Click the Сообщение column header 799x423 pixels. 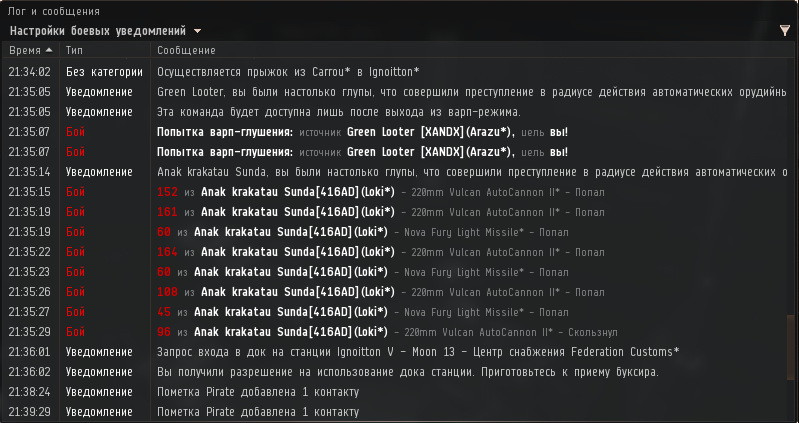pos(186,50)
